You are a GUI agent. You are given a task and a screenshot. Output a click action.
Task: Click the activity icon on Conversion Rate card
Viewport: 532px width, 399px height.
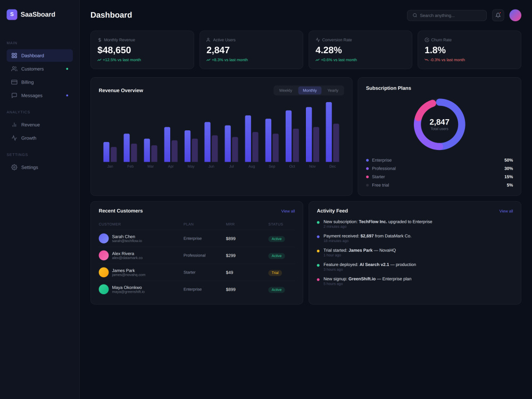point(318,40)
